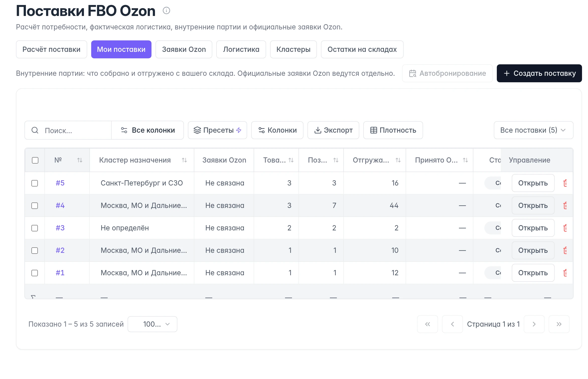Go to next page chevron
This screenshot has width=588, height=379.
534,324
